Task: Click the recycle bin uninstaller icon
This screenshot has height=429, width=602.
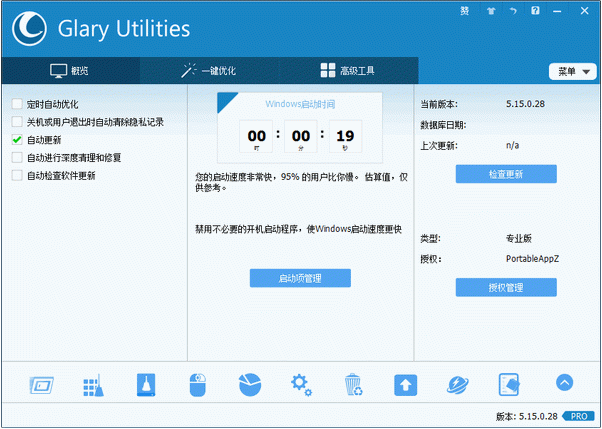Action: coord(353,384)
